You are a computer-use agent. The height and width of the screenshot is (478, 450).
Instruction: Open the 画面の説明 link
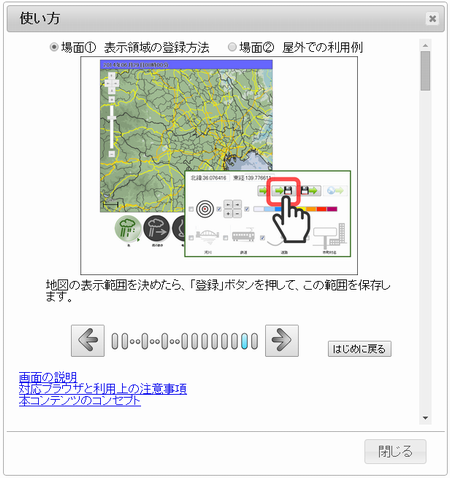pos(48,377)
